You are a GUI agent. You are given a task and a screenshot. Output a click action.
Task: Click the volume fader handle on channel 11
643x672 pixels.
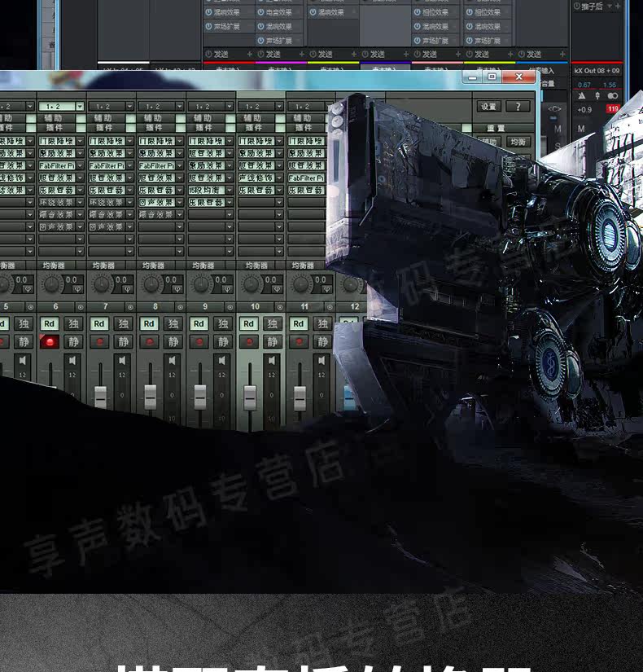pos(300,397)
